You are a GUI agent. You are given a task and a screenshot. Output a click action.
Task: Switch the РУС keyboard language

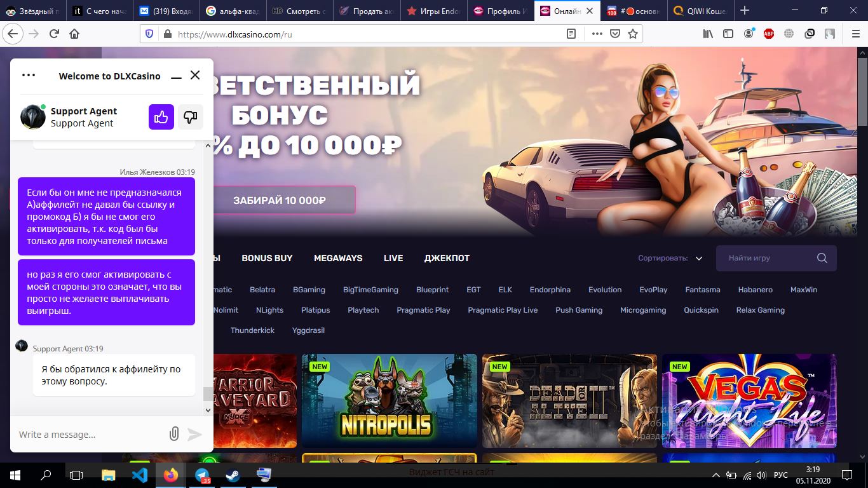pos(780,475)
